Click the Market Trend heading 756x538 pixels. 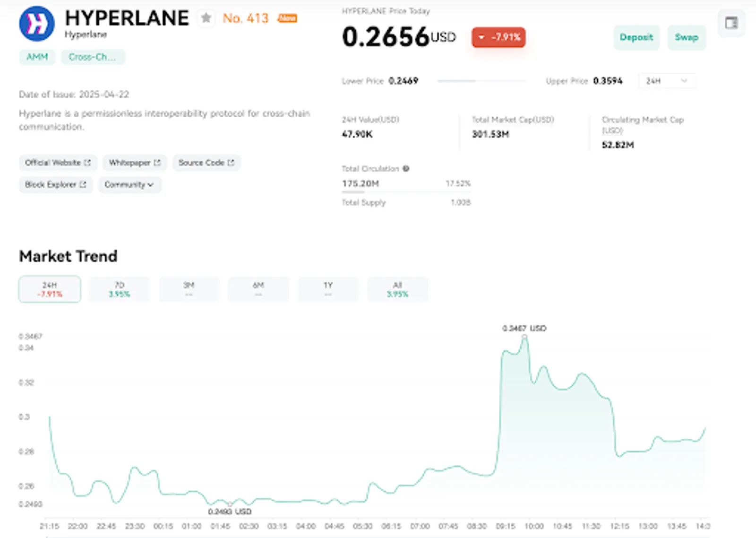[x=68, y=256]
